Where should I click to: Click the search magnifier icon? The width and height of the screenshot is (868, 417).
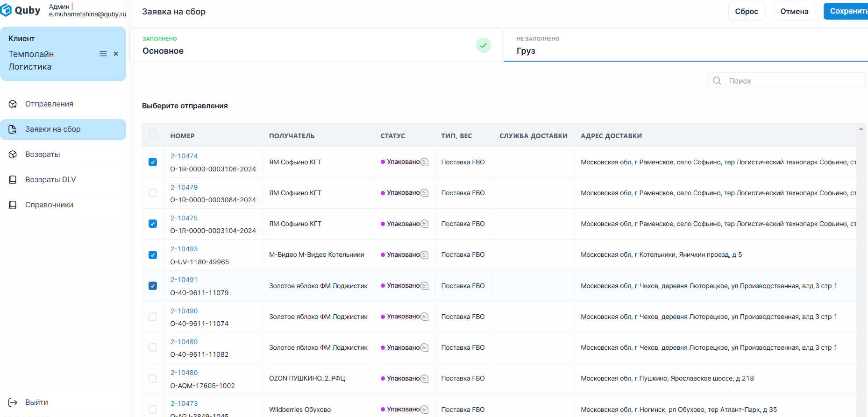click(x=717, y=81)
